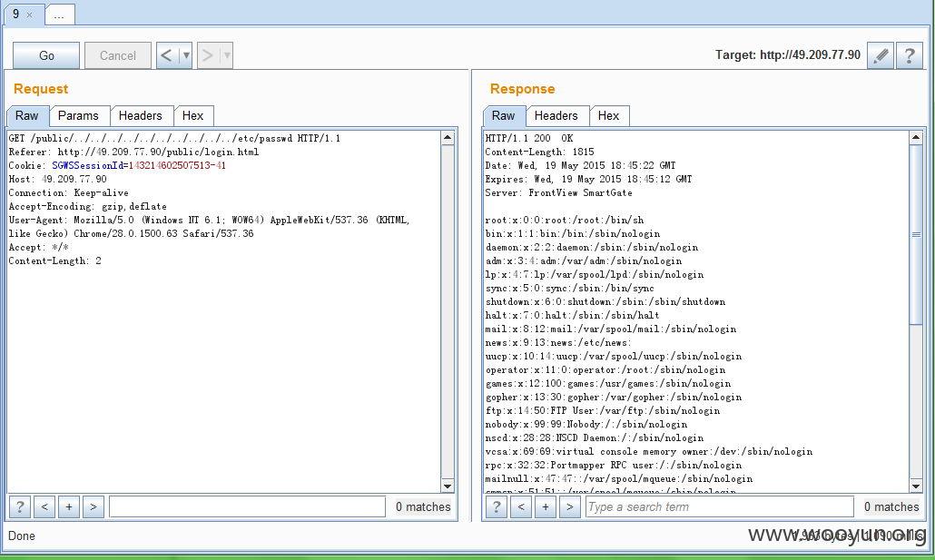935x560 pixels.
Task: Click the vcsa virtual console entry
Action: click(649, 451)
